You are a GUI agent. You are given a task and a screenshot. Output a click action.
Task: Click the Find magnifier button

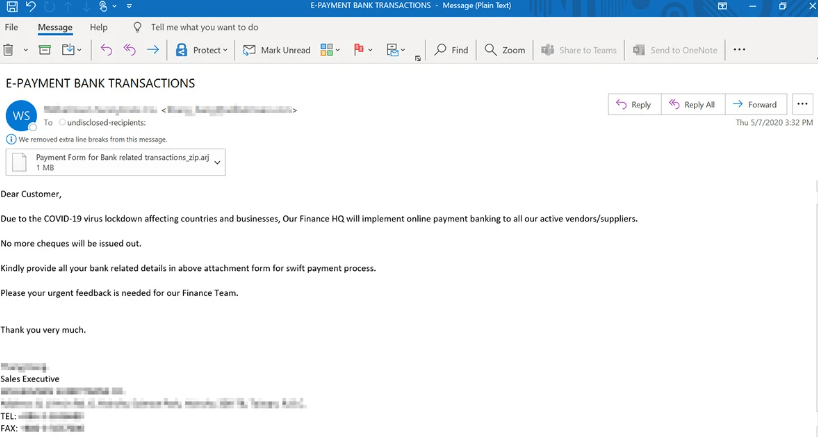pyautogui.click(x=451, y=50)
